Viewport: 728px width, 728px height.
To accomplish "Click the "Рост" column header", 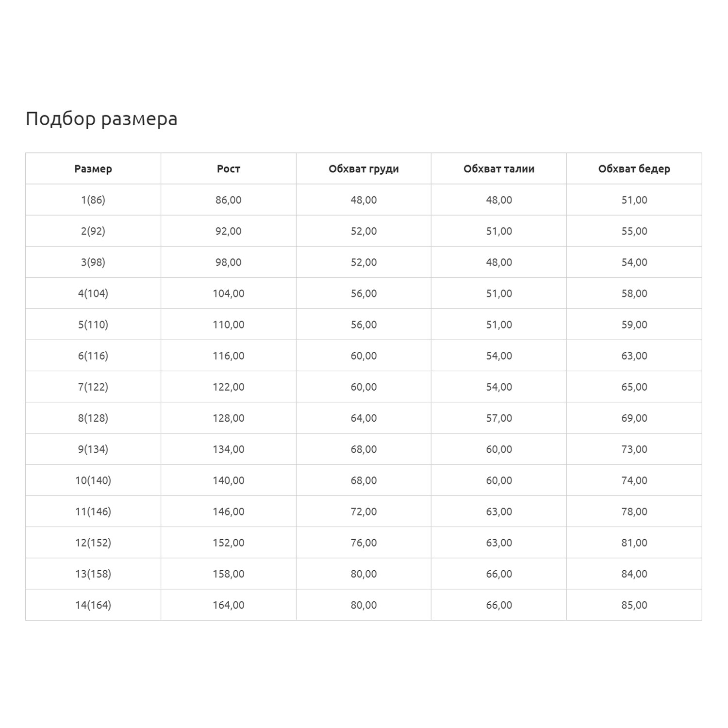I will [x=229, y=169].
